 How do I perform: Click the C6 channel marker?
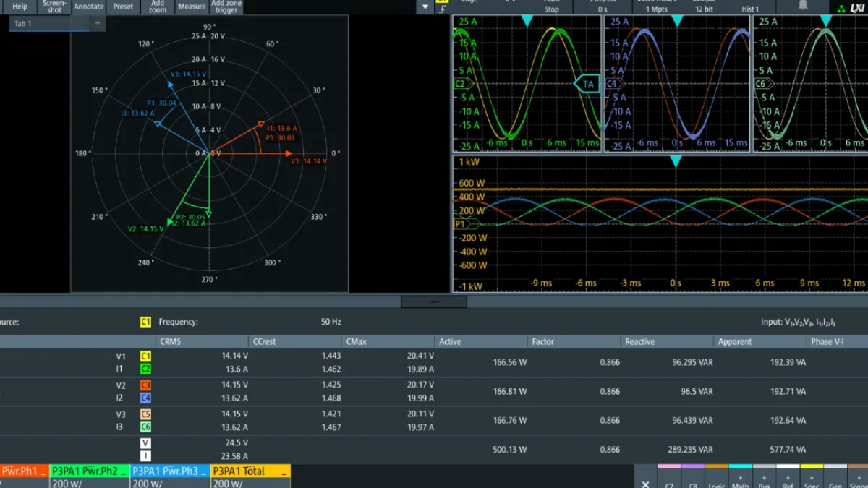coord(762,84)
